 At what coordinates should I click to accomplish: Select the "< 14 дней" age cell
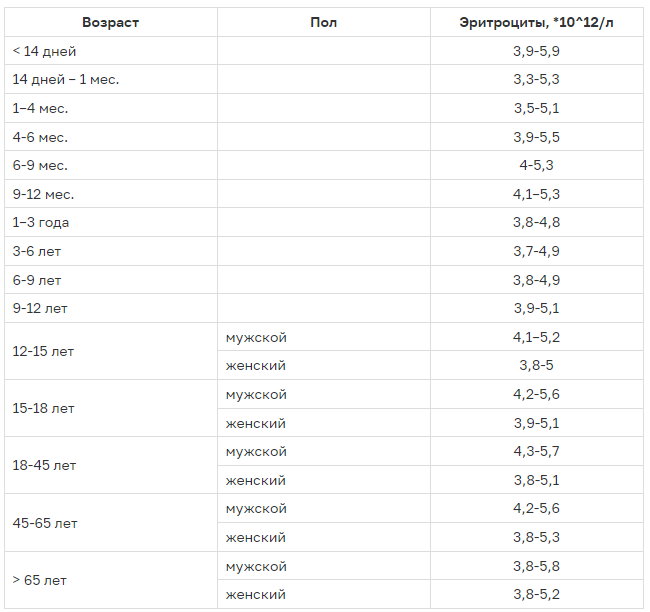tap(45, 51)
